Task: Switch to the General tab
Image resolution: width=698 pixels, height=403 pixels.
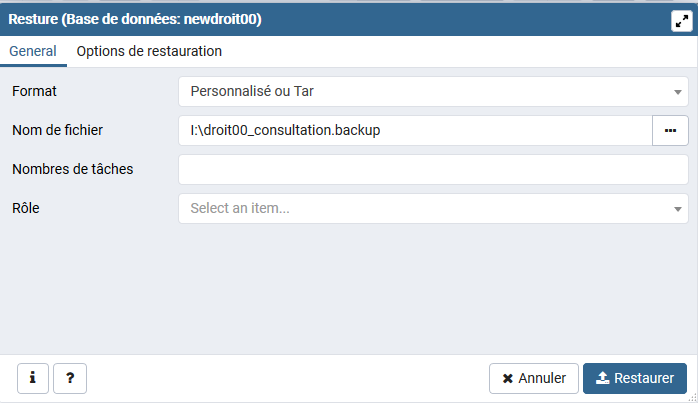Action: point(32,51)
